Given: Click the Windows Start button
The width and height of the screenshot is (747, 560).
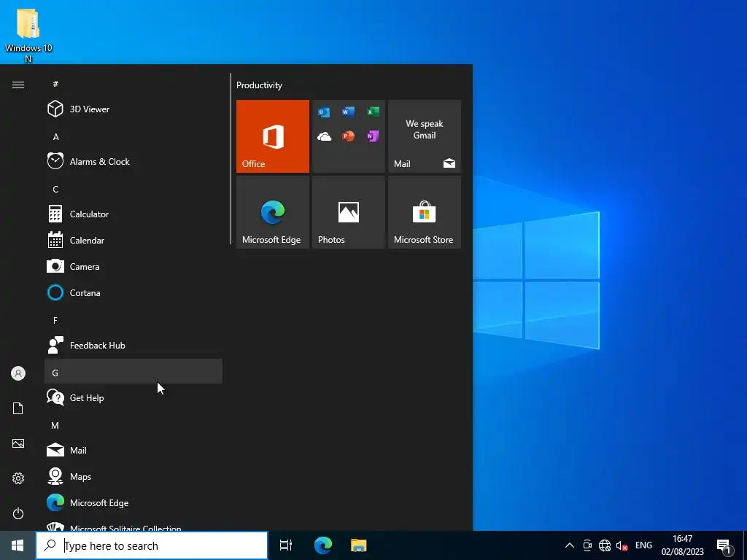Looking at the screenshot, I should click(18, 545).
